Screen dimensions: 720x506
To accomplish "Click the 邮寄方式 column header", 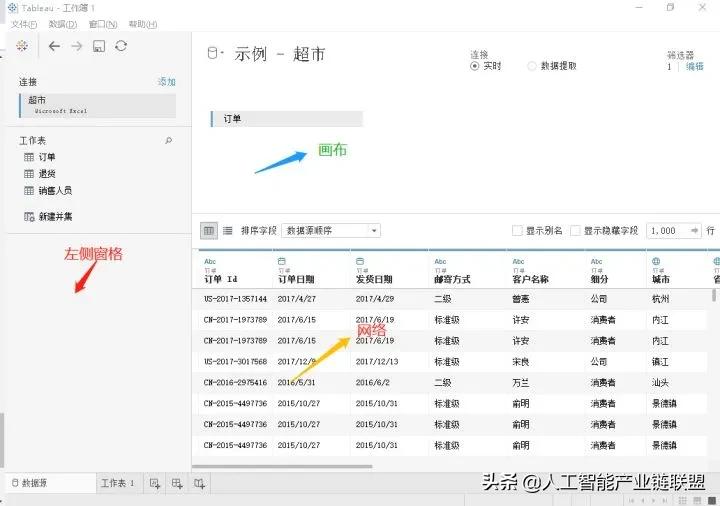I will pyautogui.click(x=452, y=279).
